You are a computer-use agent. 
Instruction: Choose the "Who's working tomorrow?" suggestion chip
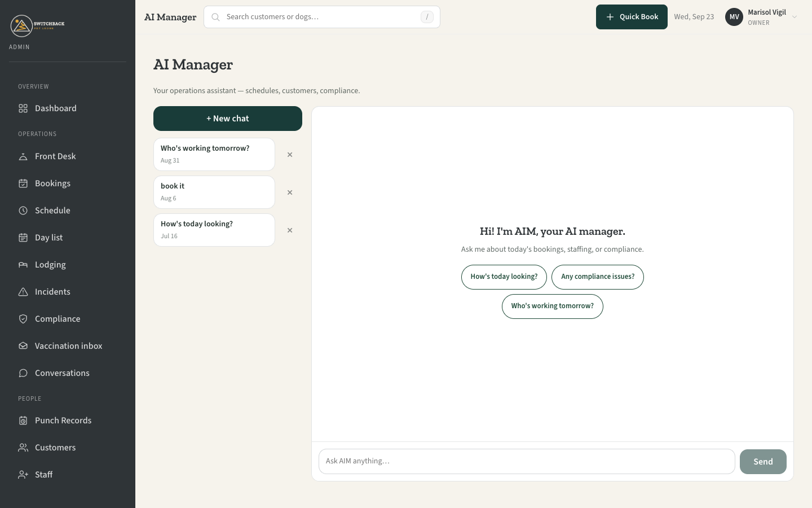553,306
